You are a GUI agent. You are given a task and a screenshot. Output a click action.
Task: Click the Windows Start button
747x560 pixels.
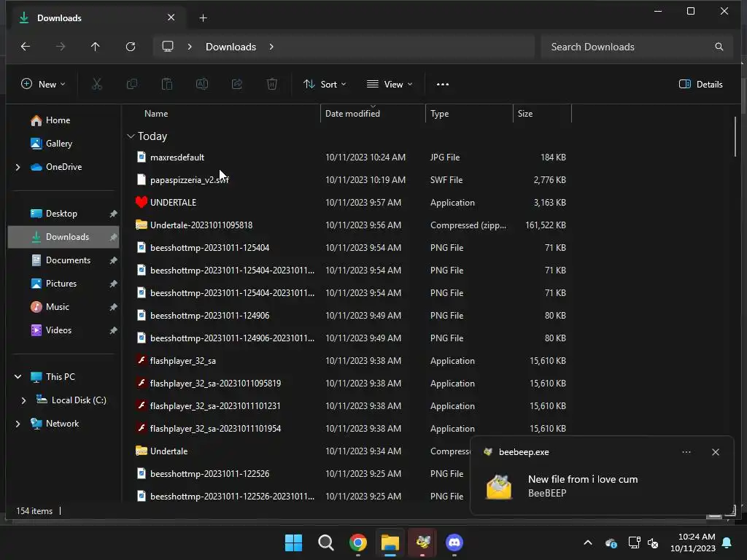293,542
